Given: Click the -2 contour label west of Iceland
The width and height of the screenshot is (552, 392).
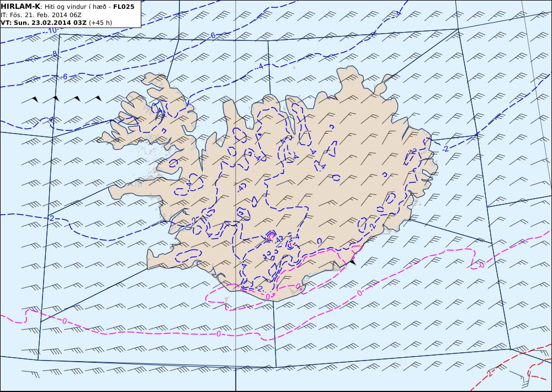Looking at the screenshot, I should tap(51, 219).
